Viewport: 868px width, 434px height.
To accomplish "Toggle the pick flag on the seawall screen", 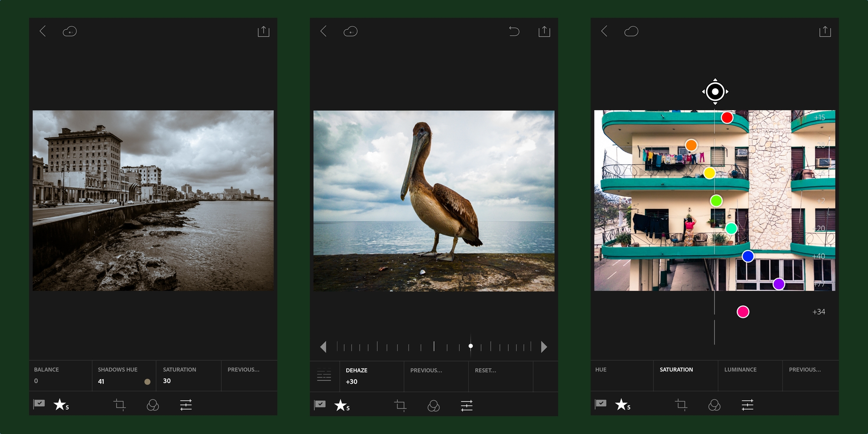I will click(x=39, y=404).
